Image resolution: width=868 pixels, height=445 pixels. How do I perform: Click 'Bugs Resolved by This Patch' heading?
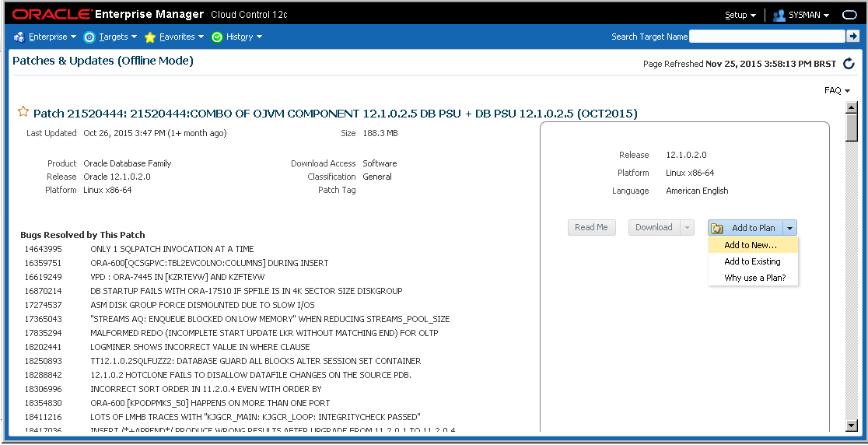click(82, 235)
